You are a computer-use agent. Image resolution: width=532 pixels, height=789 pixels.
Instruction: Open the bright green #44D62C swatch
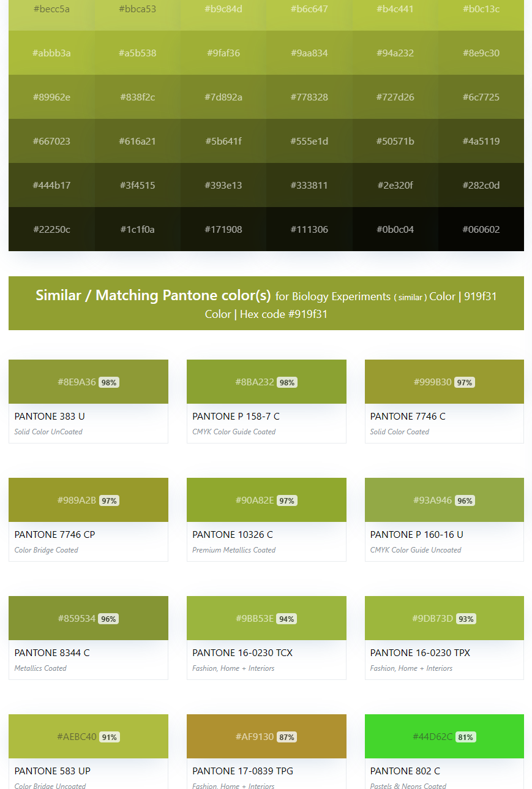pos(444,736)
